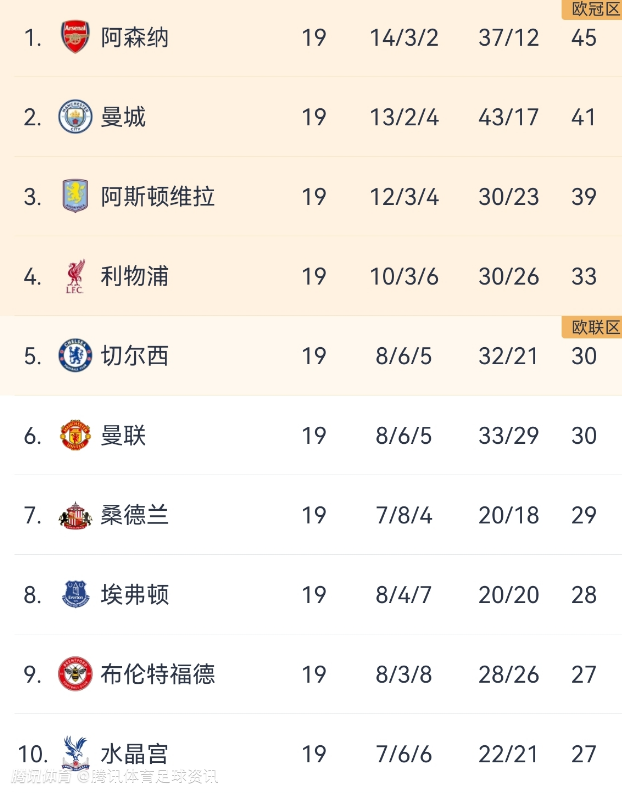Select the 桑德兰 team name

pos(134,515)
